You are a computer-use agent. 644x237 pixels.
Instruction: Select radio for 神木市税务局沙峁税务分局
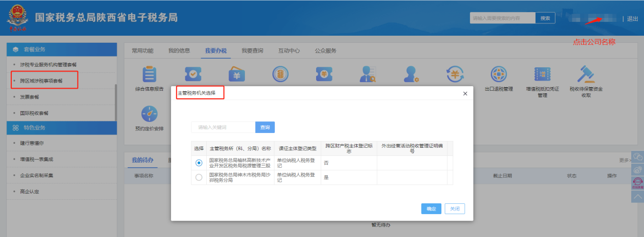[x=199, y=177]
